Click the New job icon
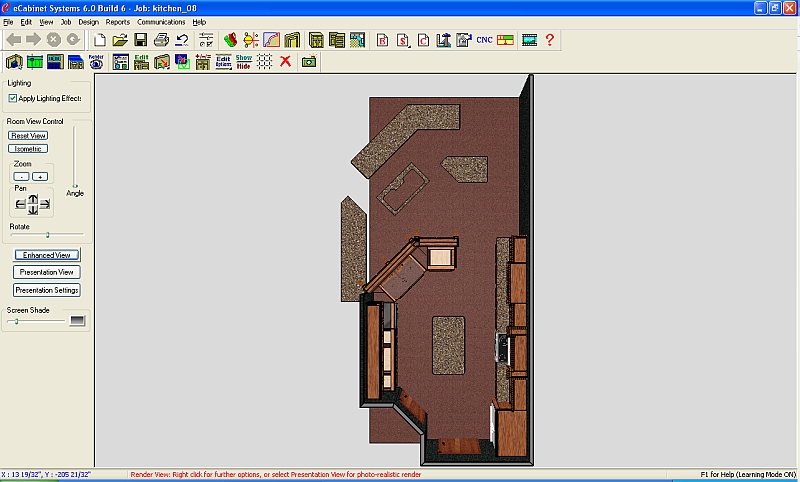Screen dimensions: 800x482 pos(100,40)
